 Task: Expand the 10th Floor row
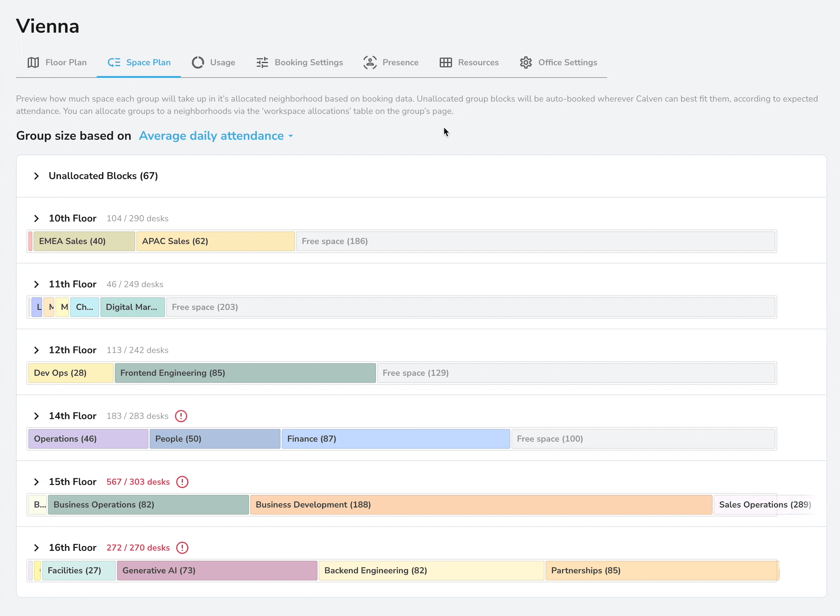pos(36,219)
